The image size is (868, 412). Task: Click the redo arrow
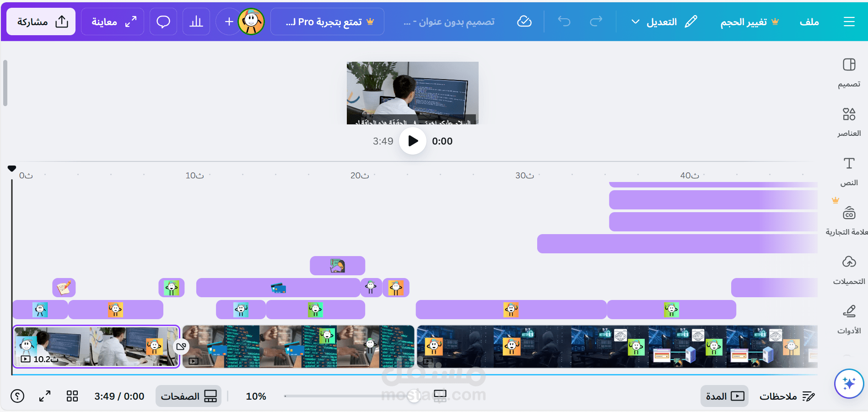596,21
